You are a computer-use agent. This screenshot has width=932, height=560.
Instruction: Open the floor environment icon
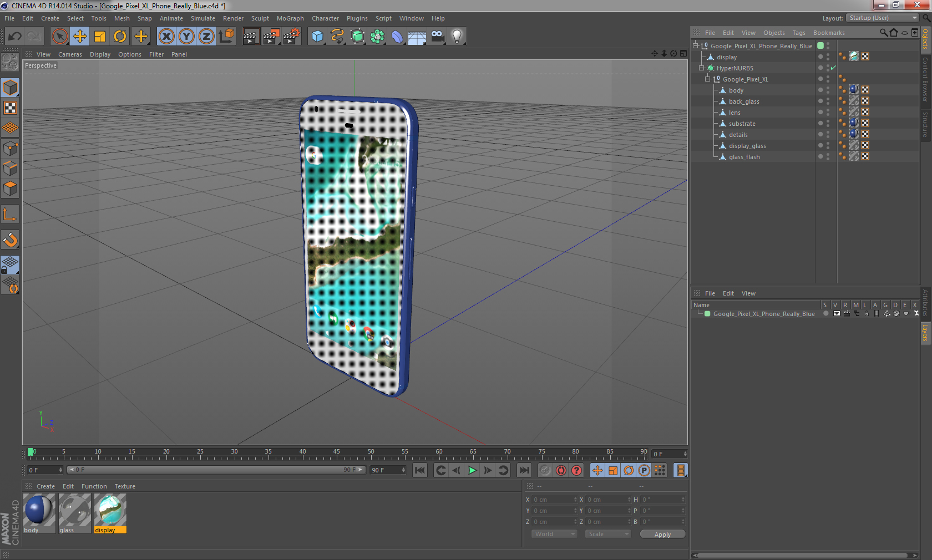click(417, 37)
